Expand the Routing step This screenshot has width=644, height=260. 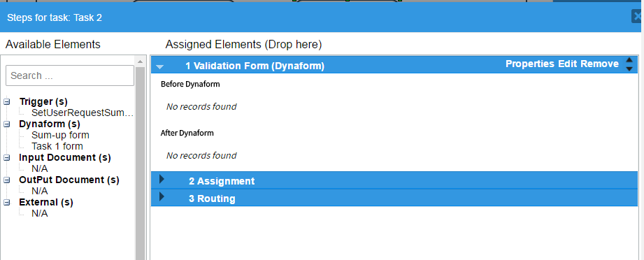point(162,196)
